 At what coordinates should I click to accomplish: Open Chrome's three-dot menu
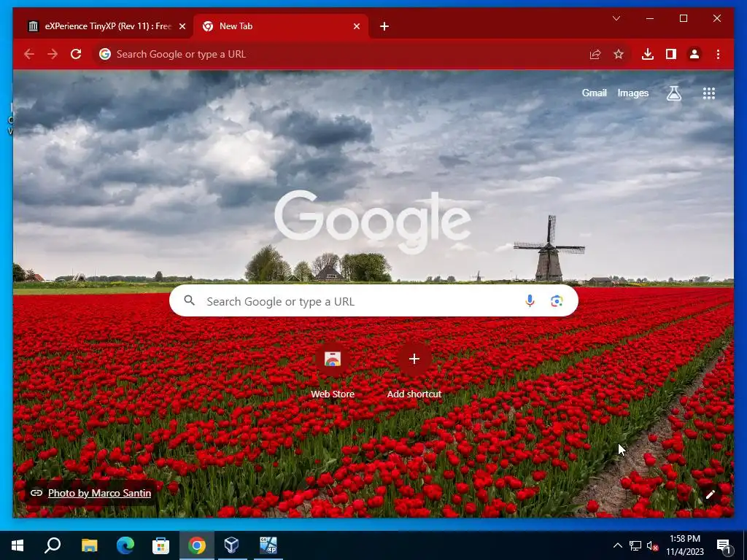[x=718, y=54]
